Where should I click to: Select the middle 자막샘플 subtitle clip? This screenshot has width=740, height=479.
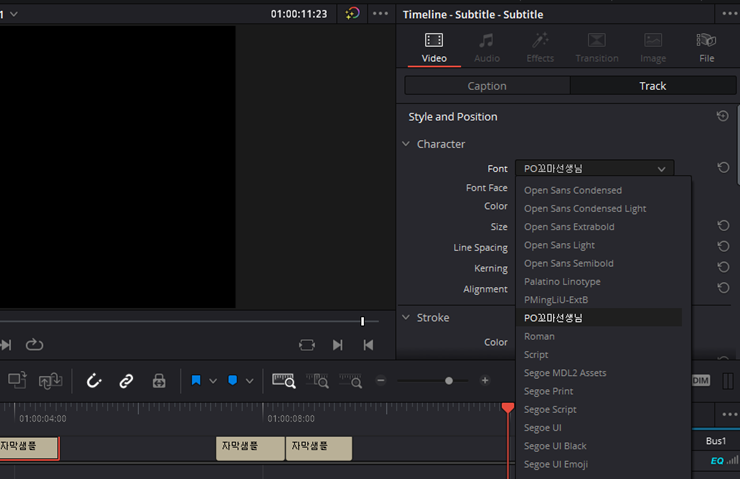tap(250, 448)
